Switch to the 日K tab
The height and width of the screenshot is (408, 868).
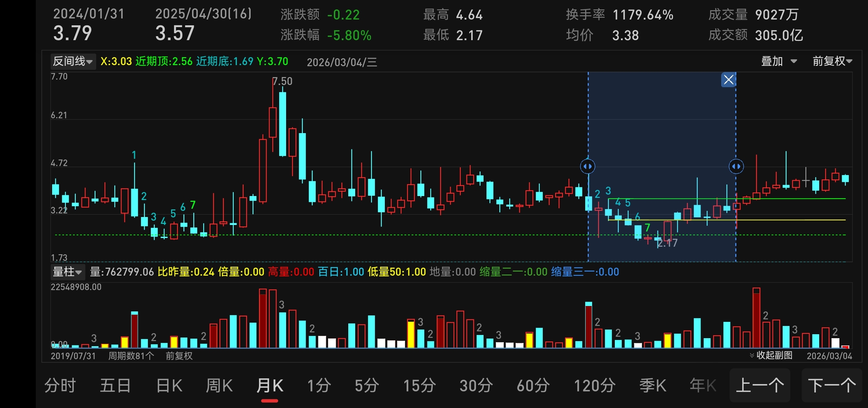coord(169,385)
